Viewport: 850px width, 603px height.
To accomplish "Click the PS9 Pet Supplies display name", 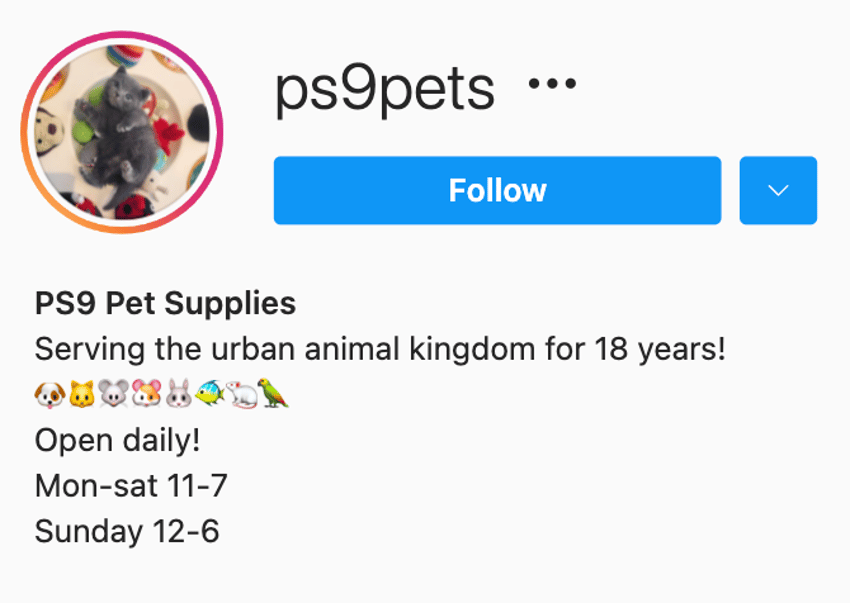I will 165,303.
